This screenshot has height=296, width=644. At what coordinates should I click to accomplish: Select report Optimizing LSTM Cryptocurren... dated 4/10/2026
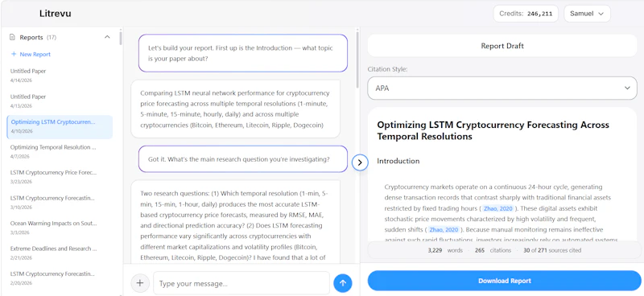pyautogui.click(x=60, y=126)
